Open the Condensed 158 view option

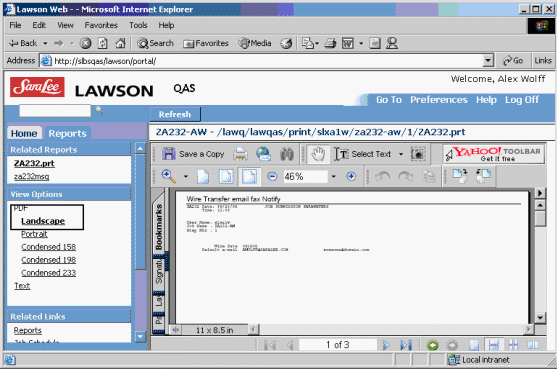coord(48,247)
